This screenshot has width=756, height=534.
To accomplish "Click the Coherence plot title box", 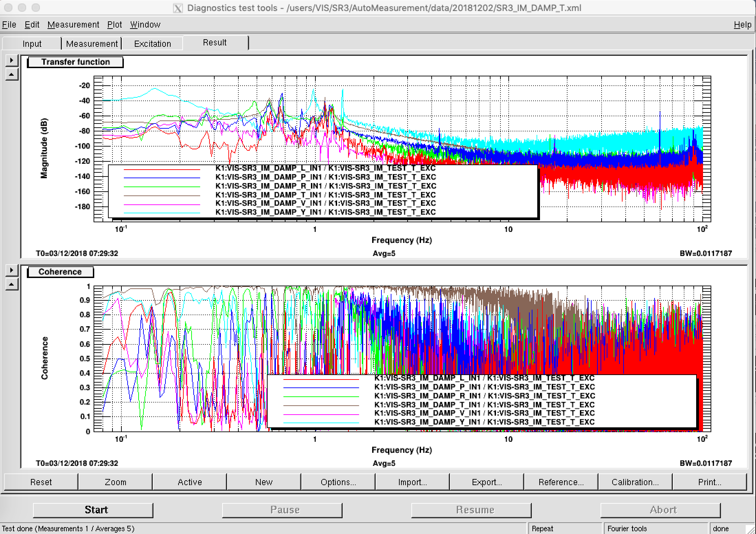I will click(60, 272).
